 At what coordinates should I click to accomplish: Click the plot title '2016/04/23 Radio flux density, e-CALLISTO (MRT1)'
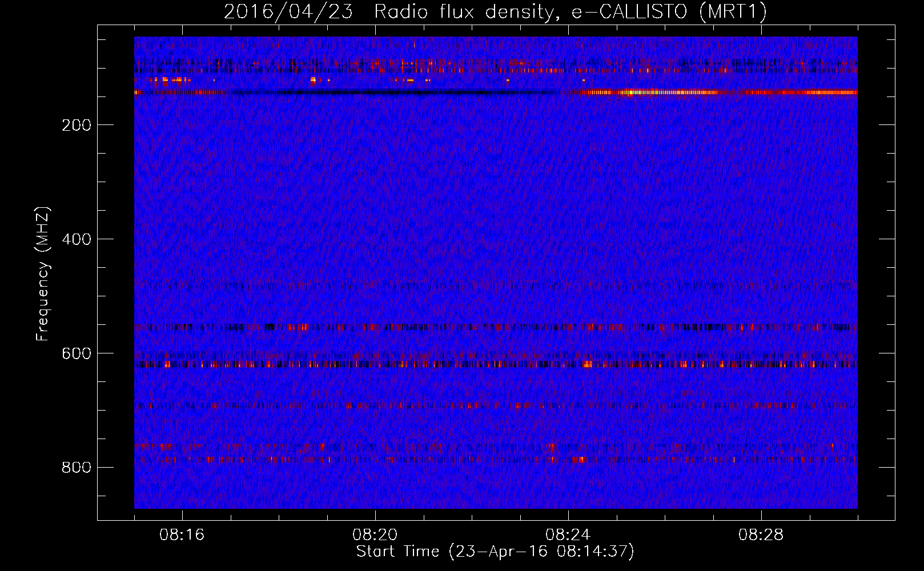[495, 11]
